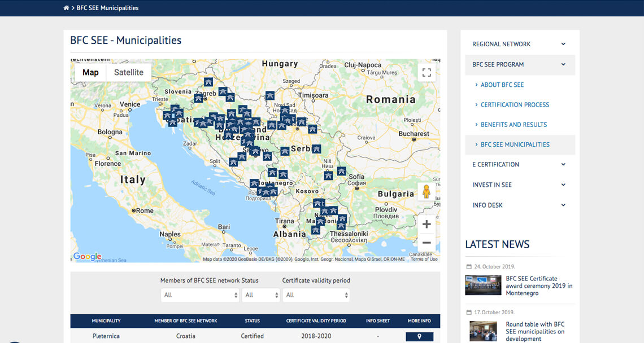
Task: Click the map marker above Thessaloniki
Action: click(x=341, y=226)
